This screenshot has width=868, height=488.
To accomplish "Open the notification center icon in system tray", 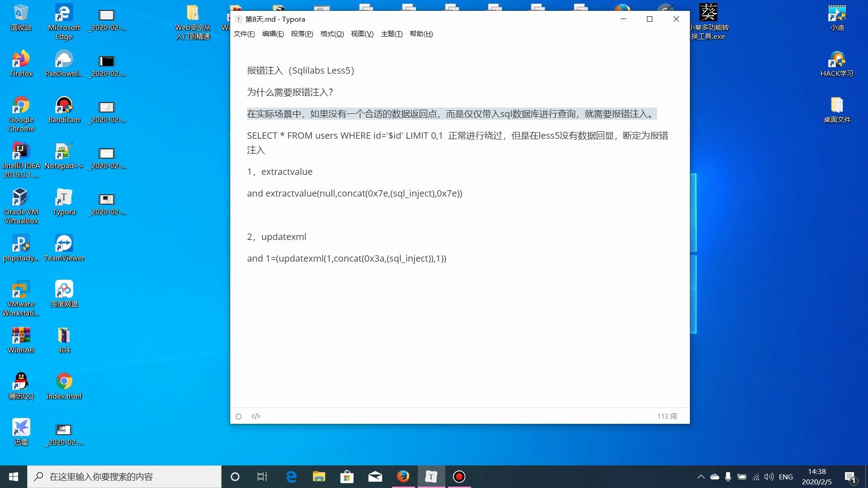I will pos(849,476).
